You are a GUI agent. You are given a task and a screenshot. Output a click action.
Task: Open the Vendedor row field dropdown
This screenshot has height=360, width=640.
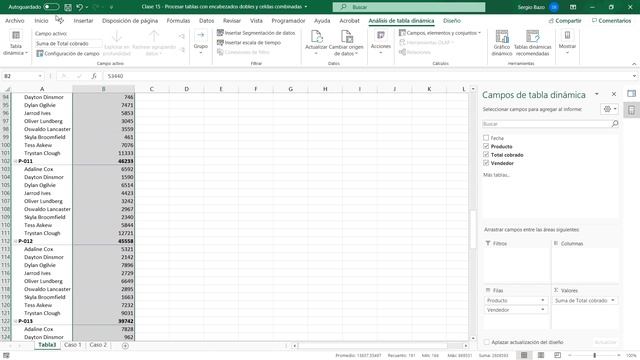[542, 310]
